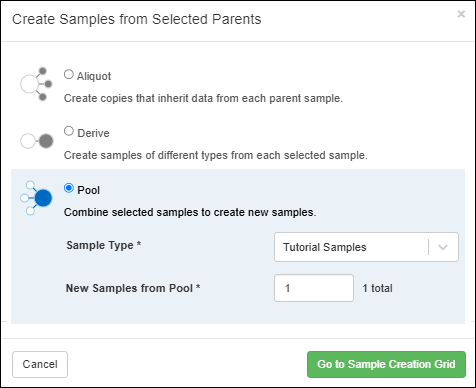Click the Pool option label
The image size is (476, 388).
pyautogui.click(x=89, y=190)
